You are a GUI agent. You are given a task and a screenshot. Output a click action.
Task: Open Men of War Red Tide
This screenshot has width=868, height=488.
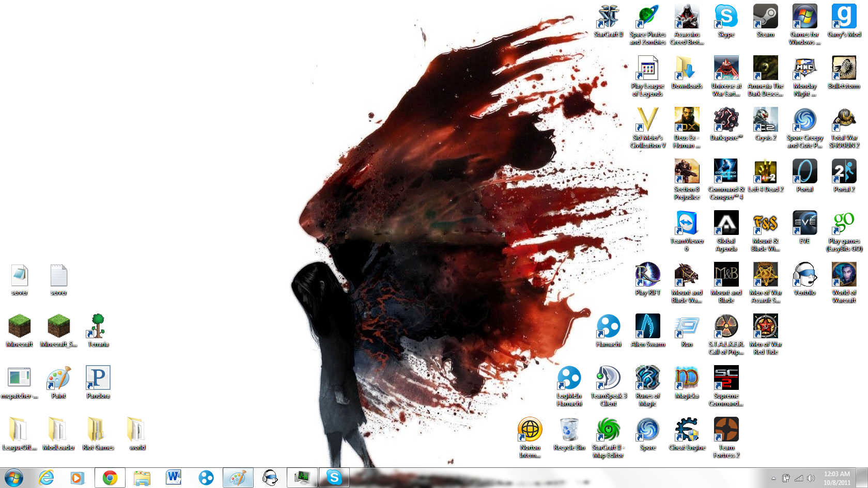click(765, 335)
